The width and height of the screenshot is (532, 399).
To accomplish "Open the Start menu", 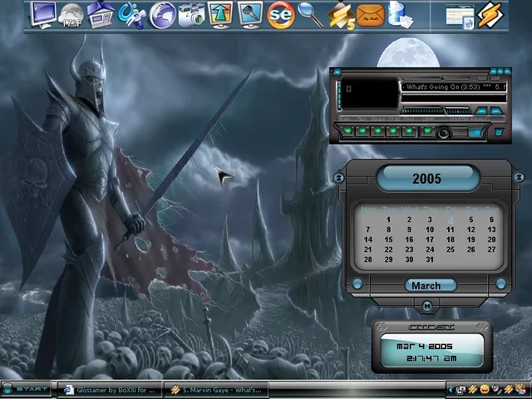I will coord(27,389).
